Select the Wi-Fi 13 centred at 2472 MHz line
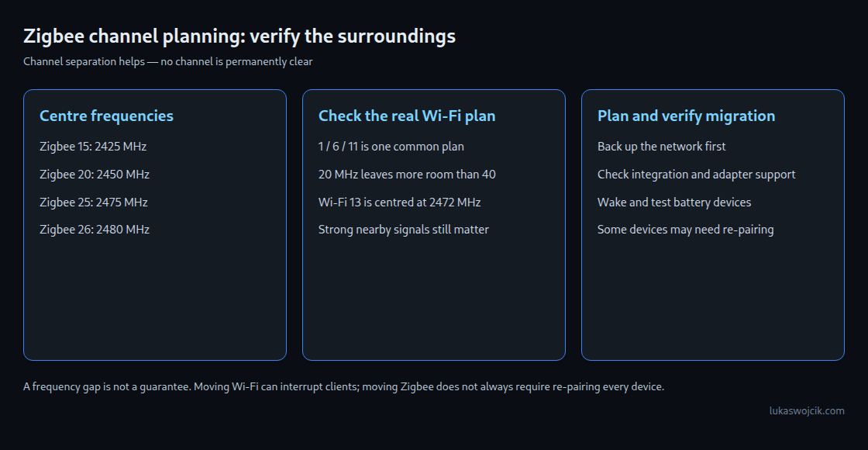This screenshot has height=450, width=868. coord(400,202)
